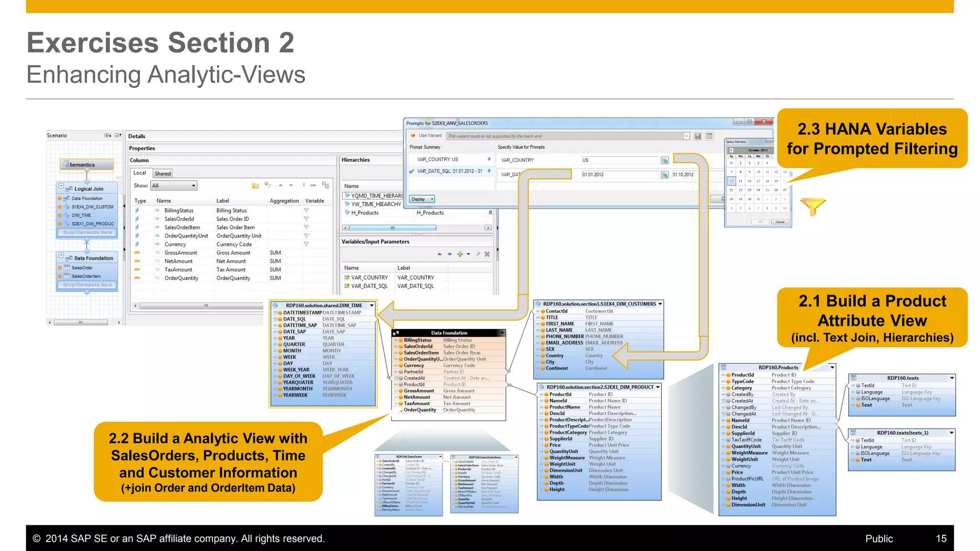Select YQMD_TIME_HIERARCHY in Hierarchies list
The image size is (980, 551).
pyautogui.click(x=373, y=196)
